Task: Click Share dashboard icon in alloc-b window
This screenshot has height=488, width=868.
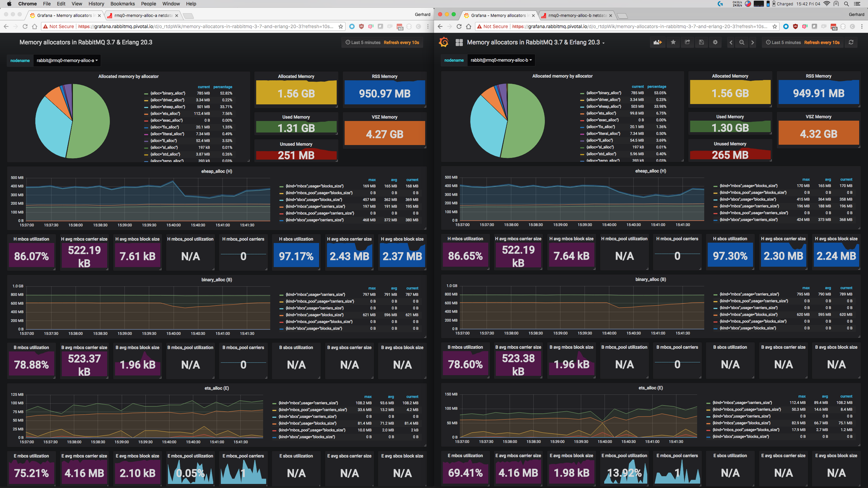Action: 687,42
